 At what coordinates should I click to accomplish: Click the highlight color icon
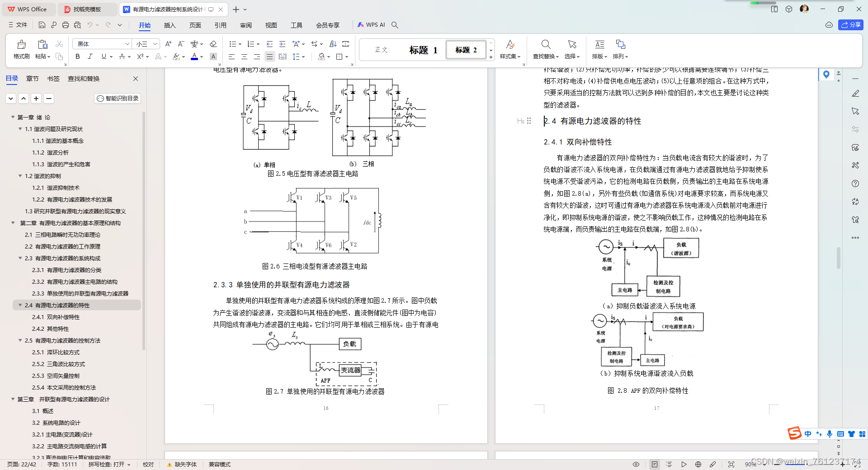(x=176, y=56)
